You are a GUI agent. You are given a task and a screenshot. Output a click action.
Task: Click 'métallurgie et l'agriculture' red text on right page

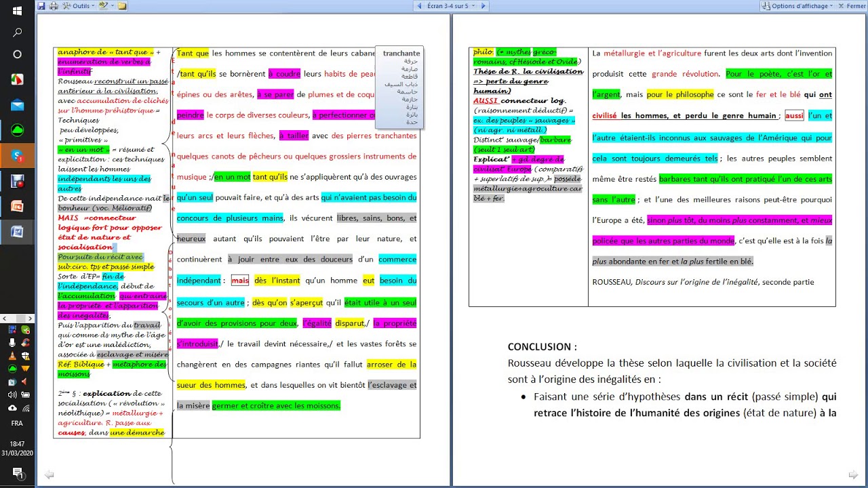653,53
